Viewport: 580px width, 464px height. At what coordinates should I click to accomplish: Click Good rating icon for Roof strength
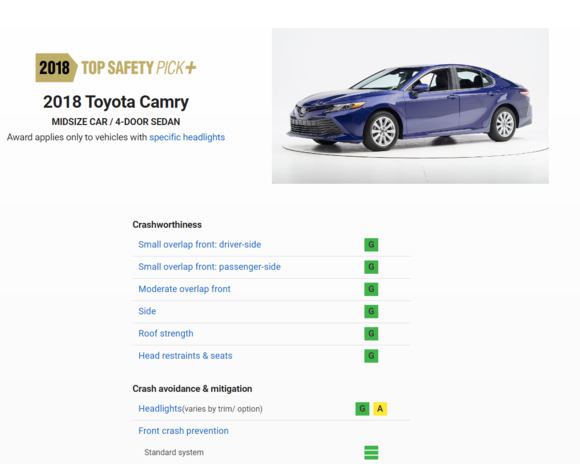click(x=371, y=333)
